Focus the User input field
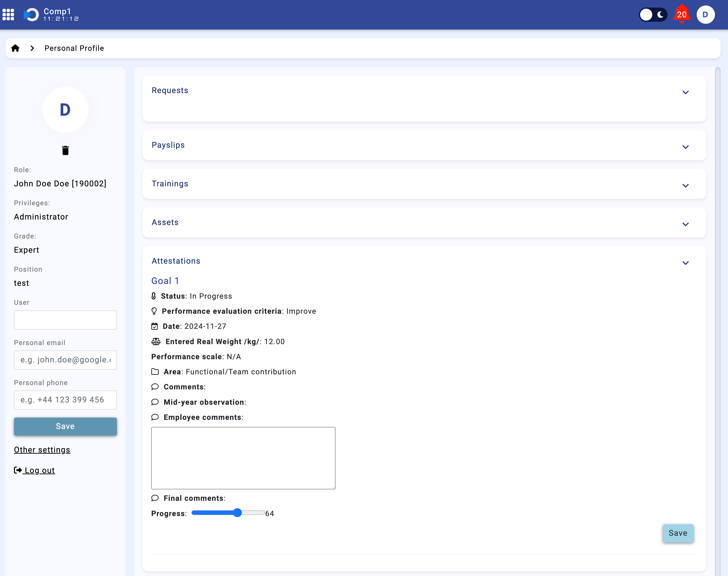The image size is (728, 576). coord(65,320)
